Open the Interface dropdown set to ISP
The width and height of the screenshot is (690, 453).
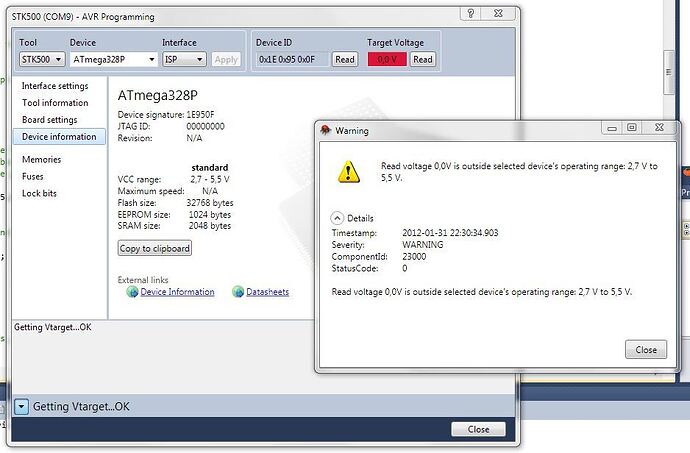pyautogui.click(x=184, y=60)
